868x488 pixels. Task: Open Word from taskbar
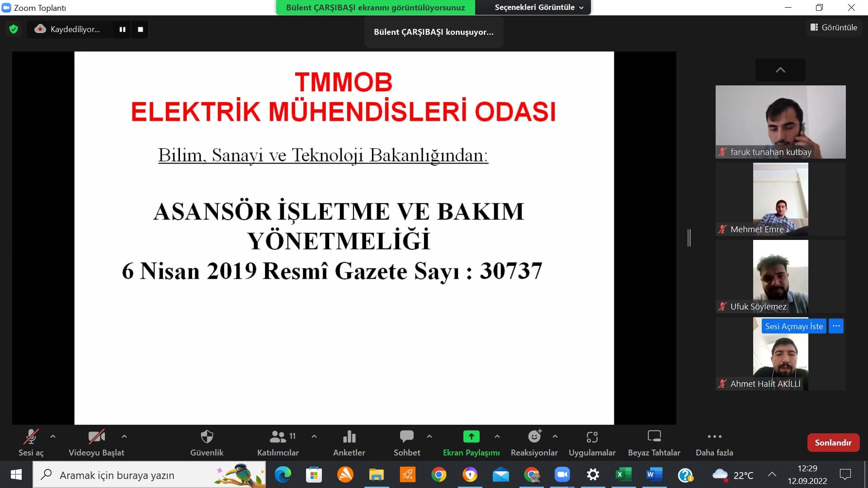654,475
